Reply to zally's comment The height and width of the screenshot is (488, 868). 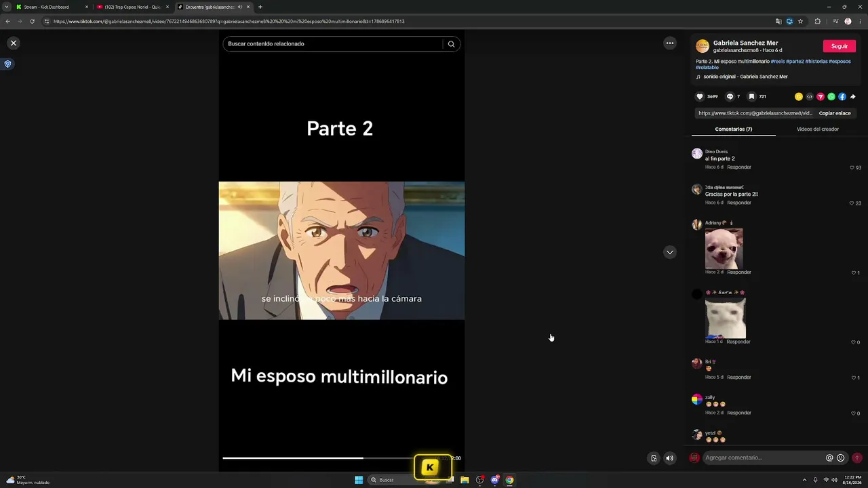coord(739,413)
